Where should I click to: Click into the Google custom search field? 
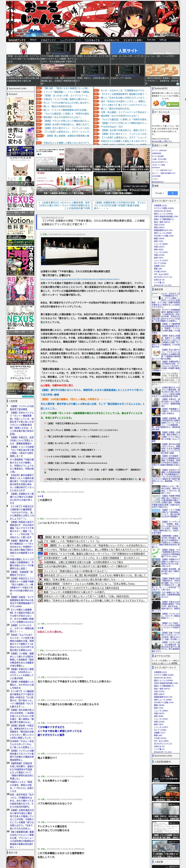tap(160, 193)
